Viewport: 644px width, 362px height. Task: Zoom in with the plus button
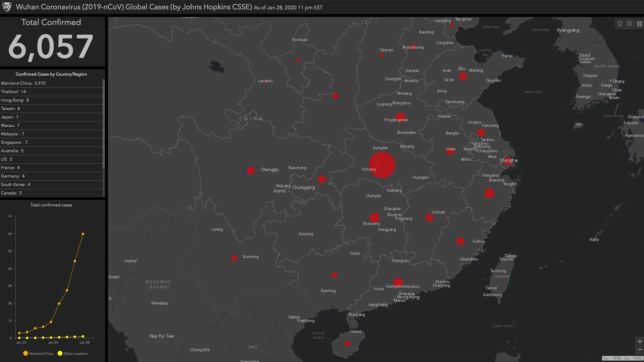pos(639,342)
